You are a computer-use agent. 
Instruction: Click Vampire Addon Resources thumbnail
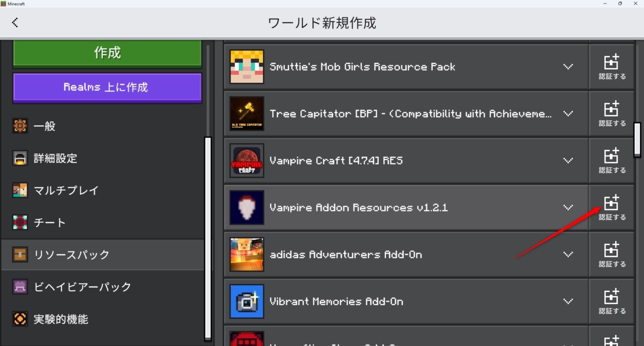point(247,208)
